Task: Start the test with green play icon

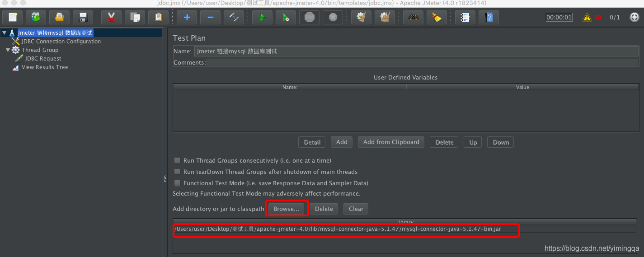Action: click(262, 18)
